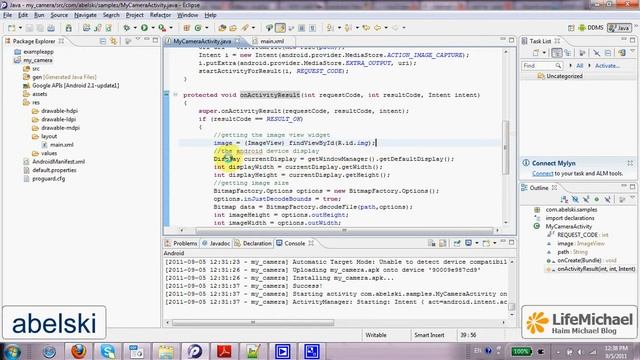Click the Open Perspective icon
The height and width of the screenshot is (360, 640).
(571, 28)
